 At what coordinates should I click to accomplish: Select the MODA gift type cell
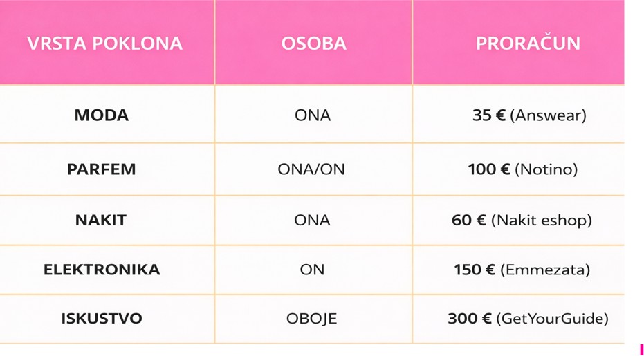[x=102, y=115]
